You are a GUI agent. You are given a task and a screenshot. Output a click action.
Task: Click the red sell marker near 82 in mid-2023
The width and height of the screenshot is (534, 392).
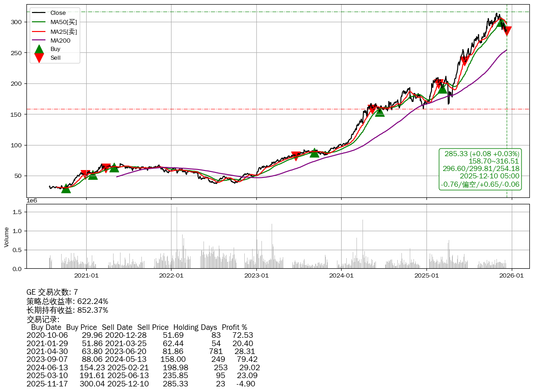(x=296, y=156)
